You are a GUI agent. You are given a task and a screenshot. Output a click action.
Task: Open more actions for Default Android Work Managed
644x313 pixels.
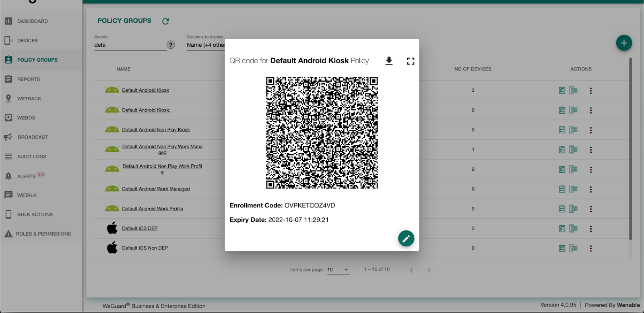point(591,189)
